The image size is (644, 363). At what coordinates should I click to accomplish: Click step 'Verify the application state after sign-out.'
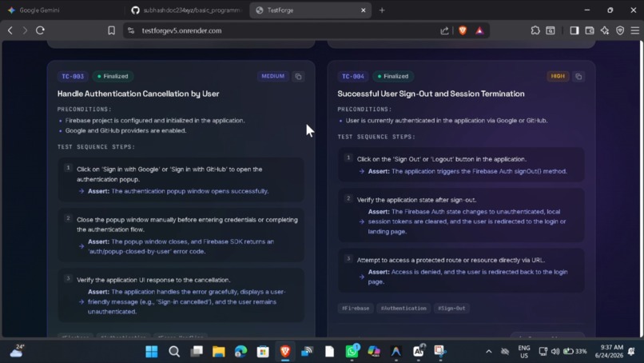416,200
